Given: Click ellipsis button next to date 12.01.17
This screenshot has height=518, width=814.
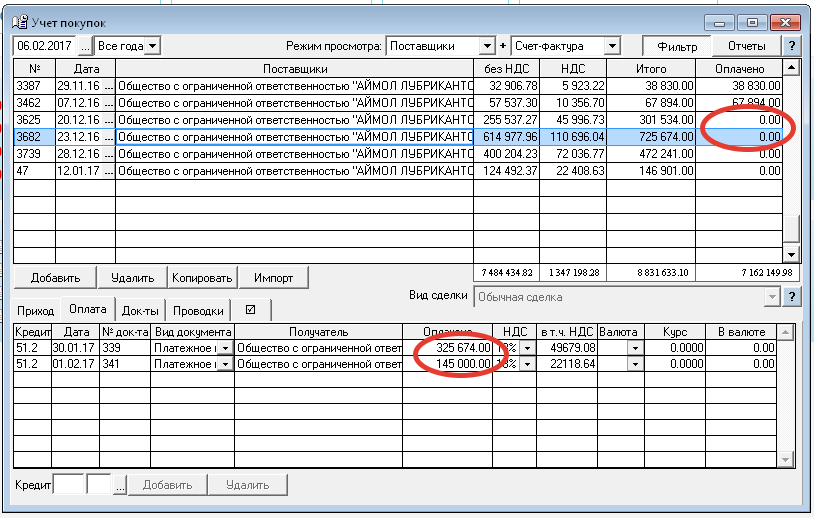Looking at the screenshot, I should 108,171.
